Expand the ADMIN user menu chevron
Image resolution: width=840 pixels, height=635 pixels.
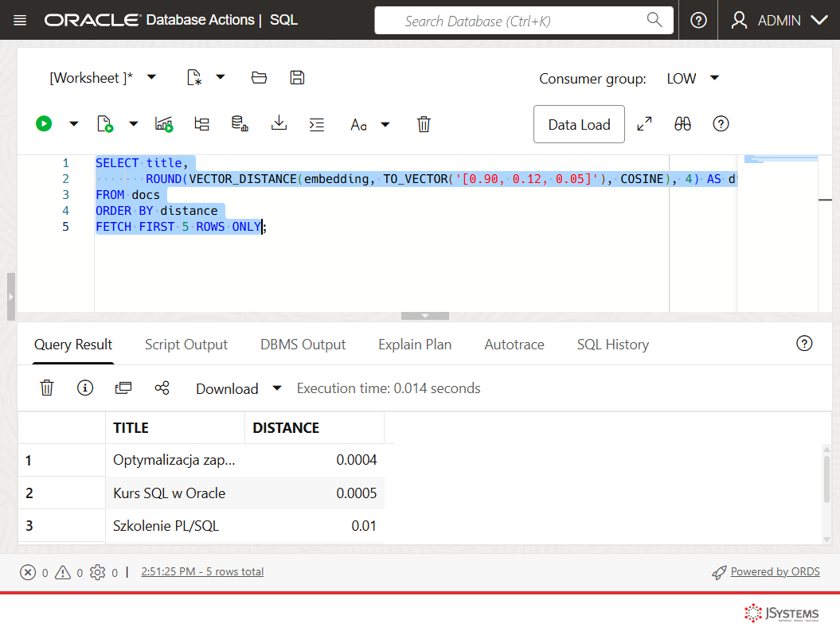click(x=819, y=21)
